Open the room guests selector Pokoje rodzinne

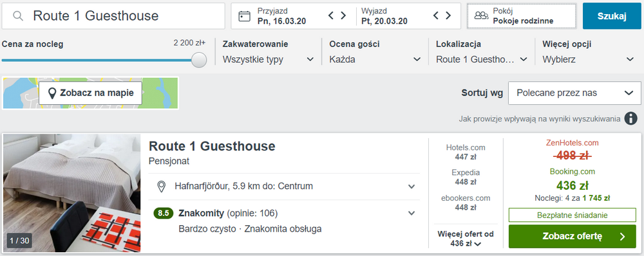pos(522,16)
